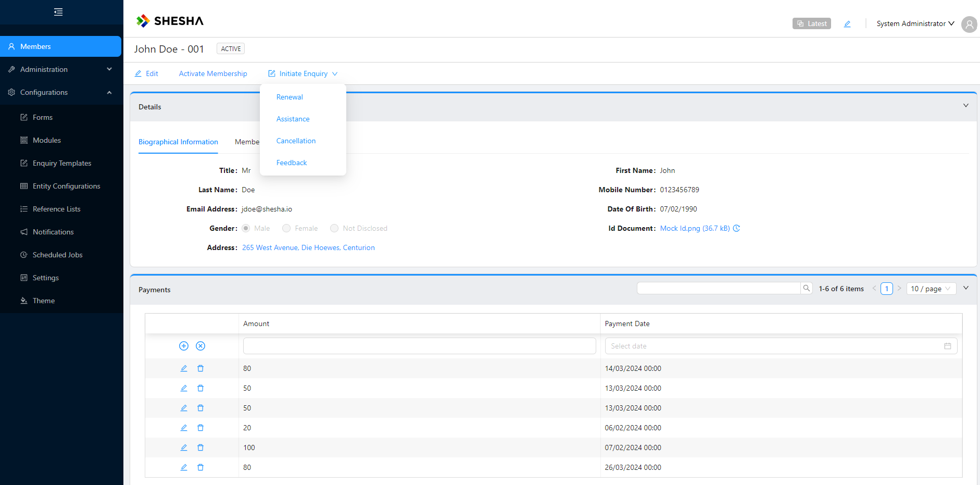Viewport: 980px width, 485px height.
Task: Open Entity Configurations in the sidebar
Action: (x=61, y=186)
